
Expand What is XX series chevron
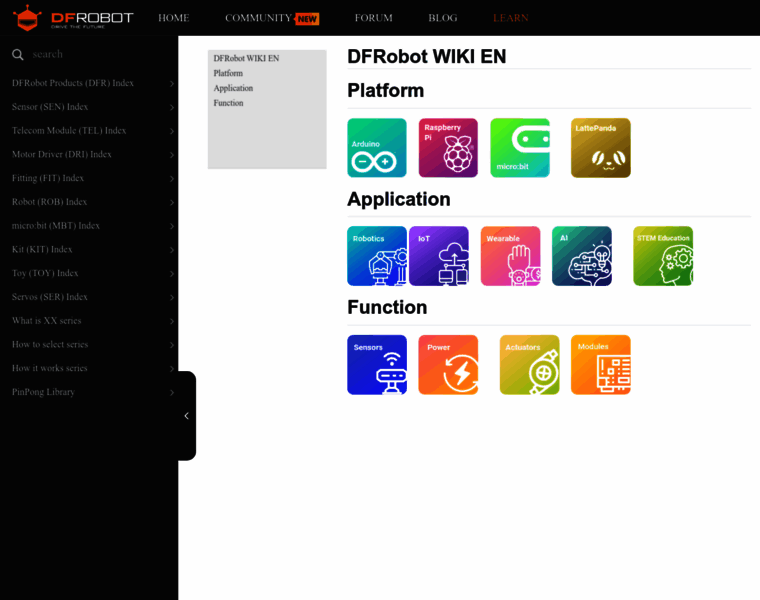172,321
